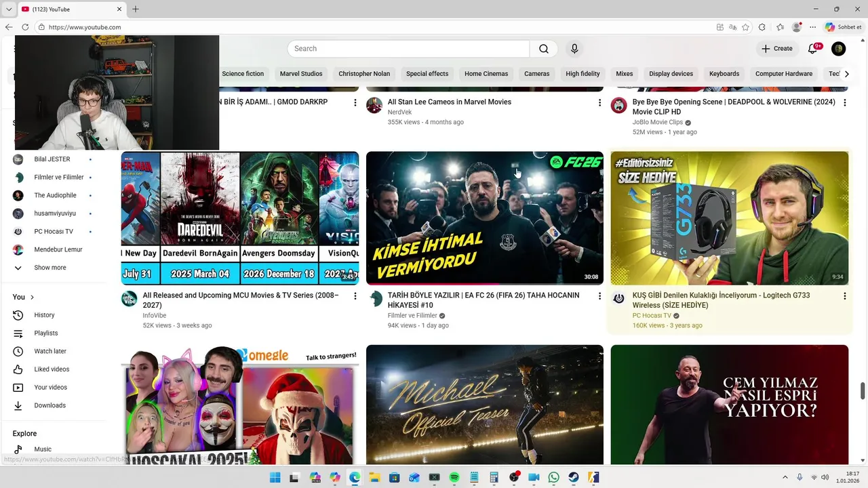Open the InfoVibe channel avatar

point(129,299)
